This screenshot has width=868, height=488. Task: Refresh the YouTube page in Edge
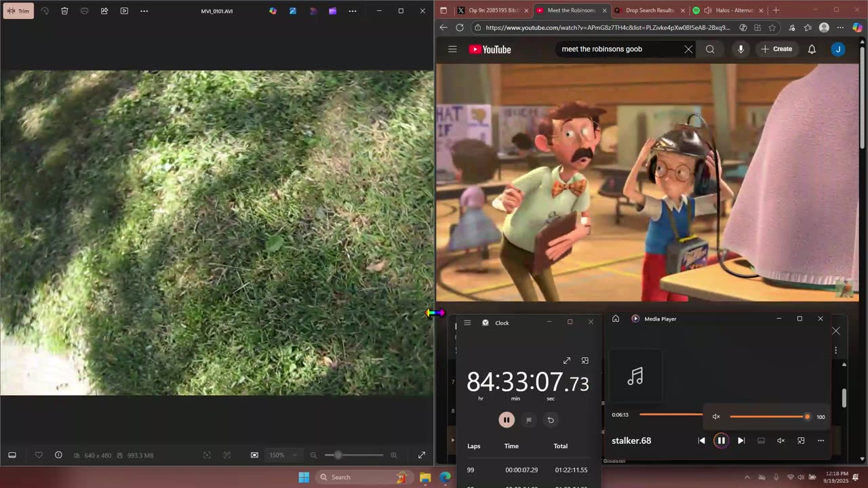coord(460,28)
